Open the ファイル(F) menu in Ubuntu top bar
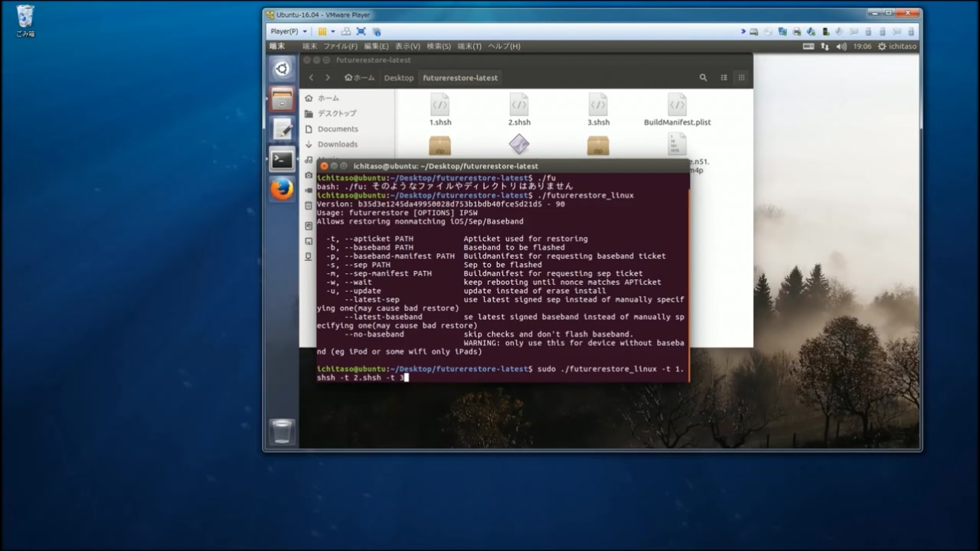Viewport: 980px width, 551px height. 340,47
